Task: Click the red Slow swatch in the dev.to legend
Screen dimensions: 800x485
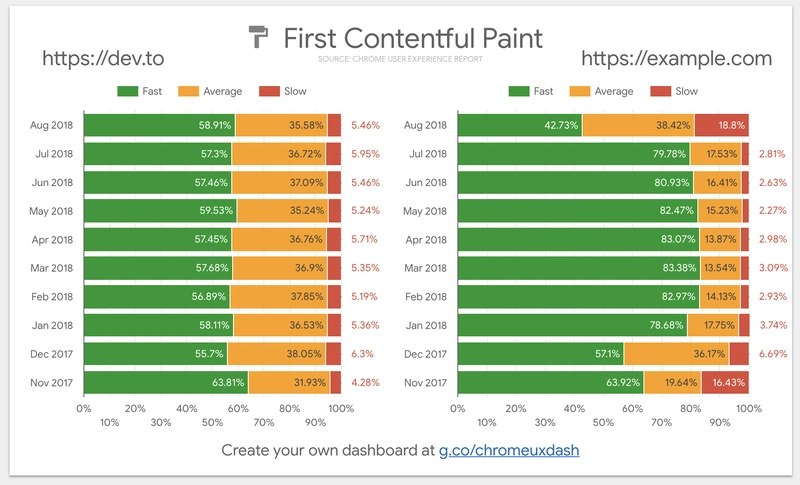Action: pos(269,91)
